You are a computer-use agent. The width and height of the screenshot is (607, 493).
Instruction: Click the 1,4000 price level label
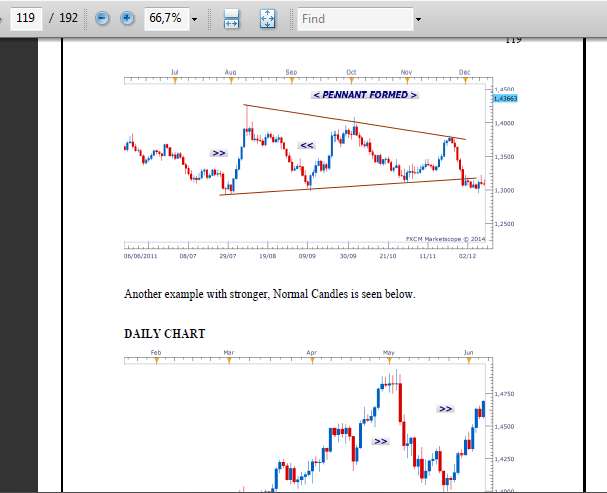pyautogui.click(x=505, y=123)
